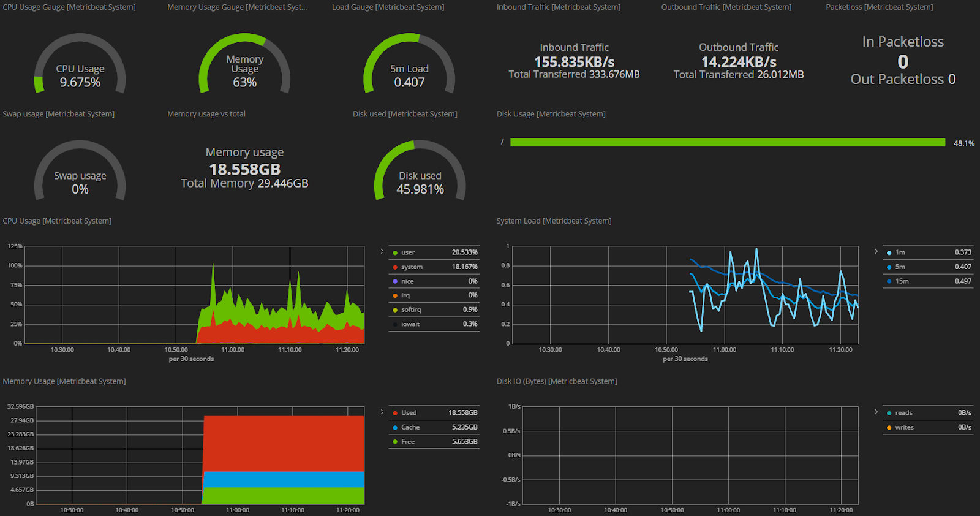
Task: Click the Inbound Traffic 155.835KB/s value
Action: coord(574,62)
